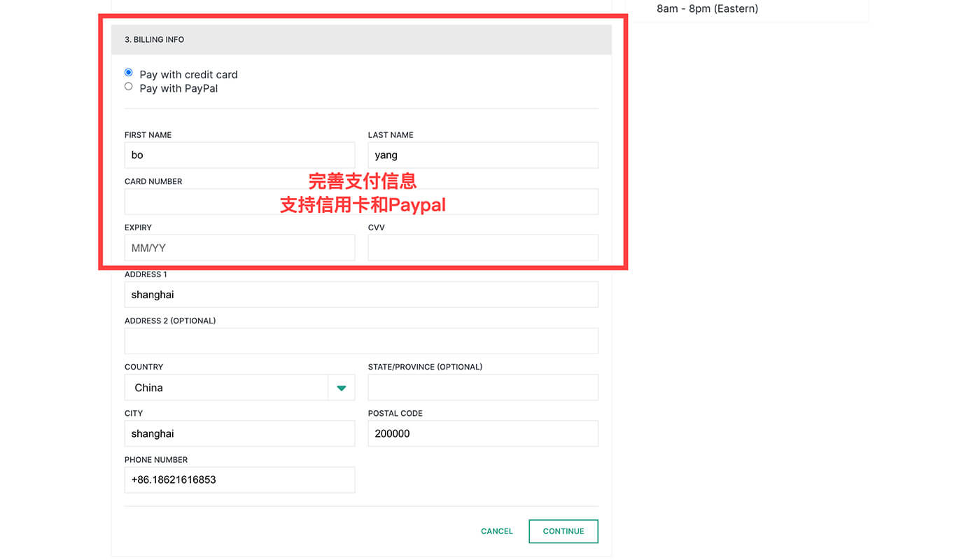The image size is (980, 560).
Task: Click the CANCEL link
Action: click(497, 531)
